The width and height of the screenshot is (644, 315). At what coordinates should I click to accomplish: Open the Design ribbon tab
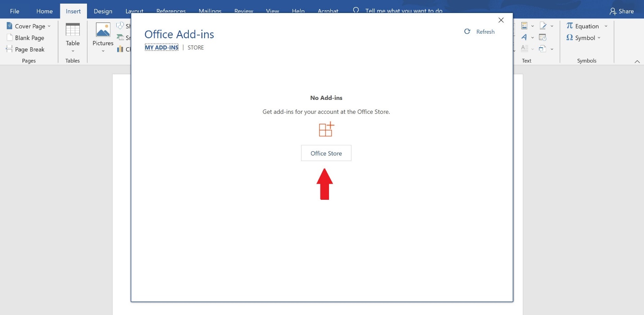pyautogui.click(x=103, y=11)
